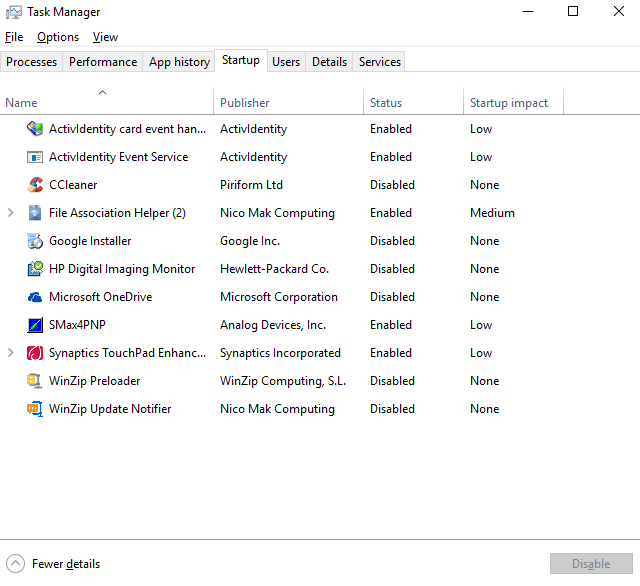Viewport: 640px width, 586px height.
Task: Select the Synaptics TouchPad icon
Action: [x=35, y=353]
